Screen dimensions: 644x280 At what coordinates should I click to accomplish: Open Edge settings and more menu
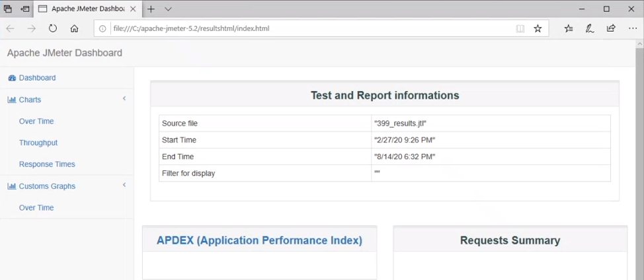(x=633, y=28)
